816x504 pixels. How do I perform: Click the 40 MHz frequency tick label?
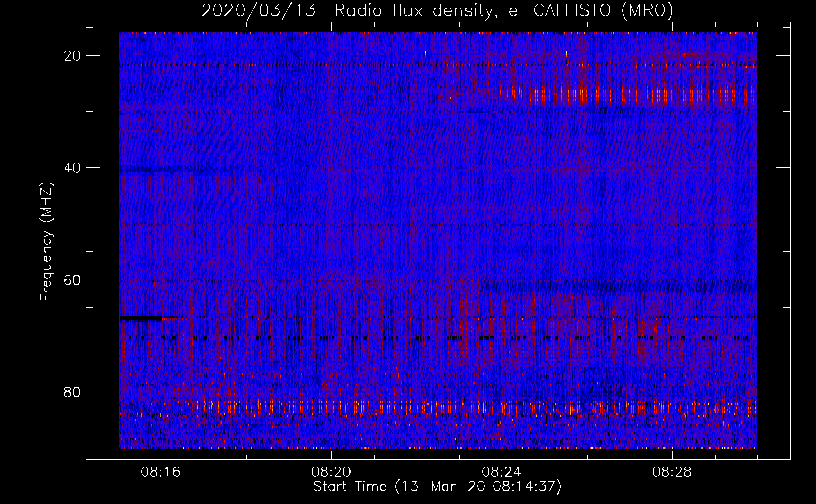click(73, 167)
